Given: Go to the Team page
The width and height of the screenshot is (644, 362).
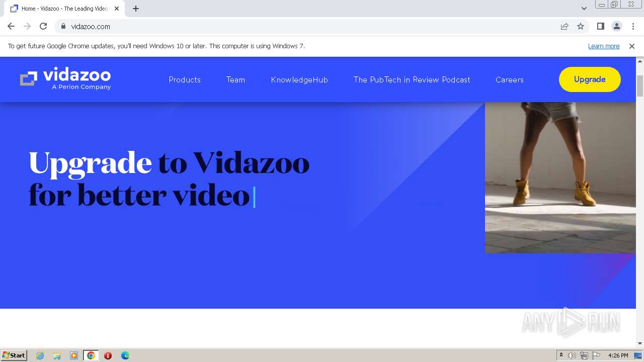Looking at the screenshot, I should coord(235,79).
